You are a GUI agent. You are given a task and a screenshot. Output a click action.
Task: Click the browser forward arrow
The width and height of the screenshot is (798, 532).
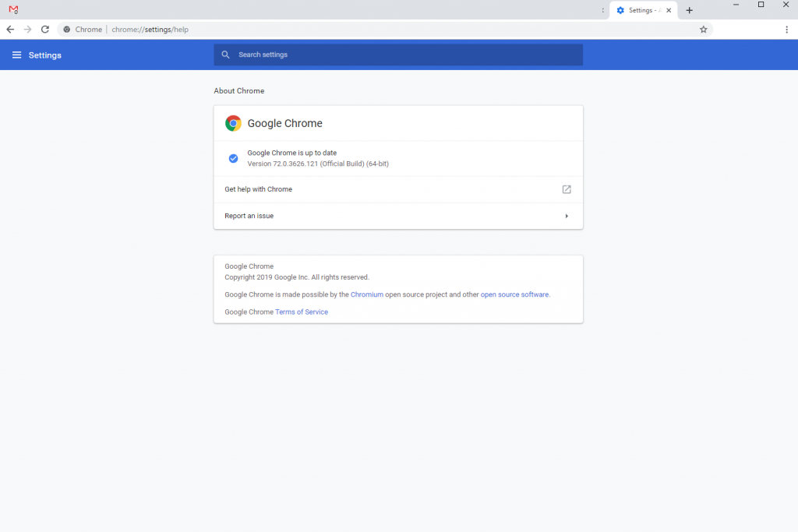(x=28, y=30)
